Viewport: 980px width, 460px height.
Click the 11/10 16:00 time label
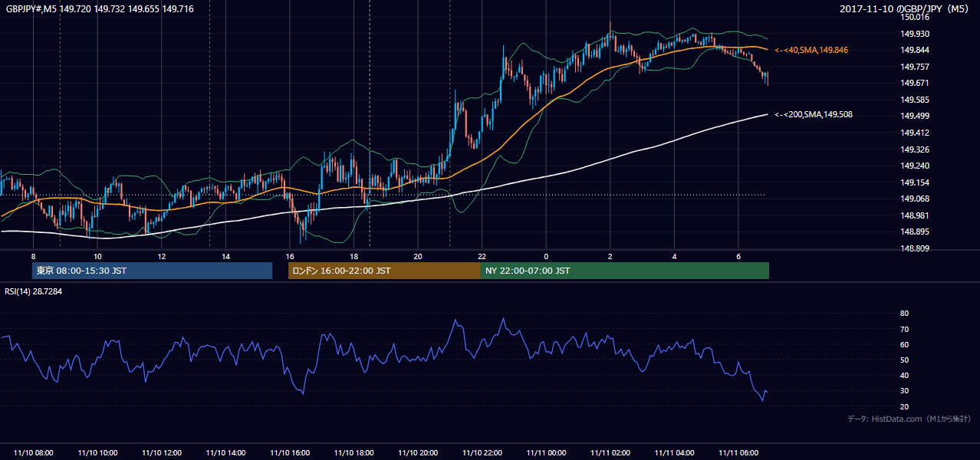tap(289, 453)
